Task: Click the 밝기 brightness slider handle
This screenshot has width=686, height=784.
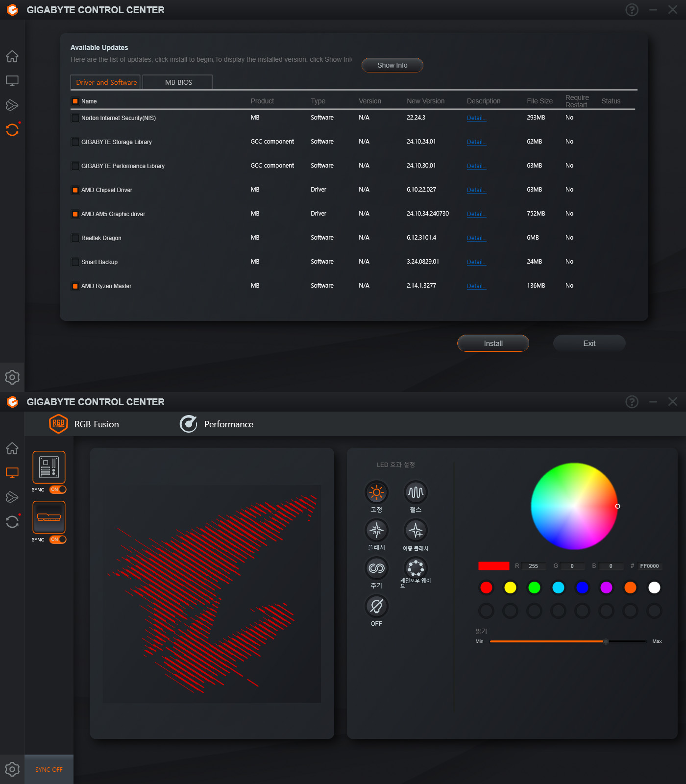Action: coord(606,641)
